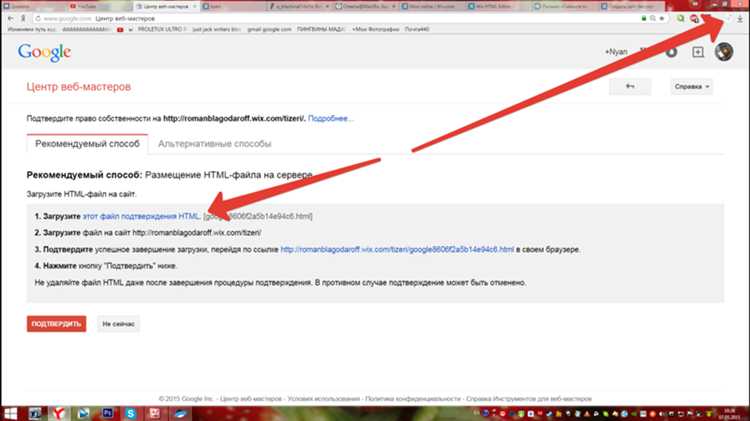Image resolution: width=750 pixels, height=421 pixels.
Task: Click the share plus-box icon
Action: coord(698,52)
